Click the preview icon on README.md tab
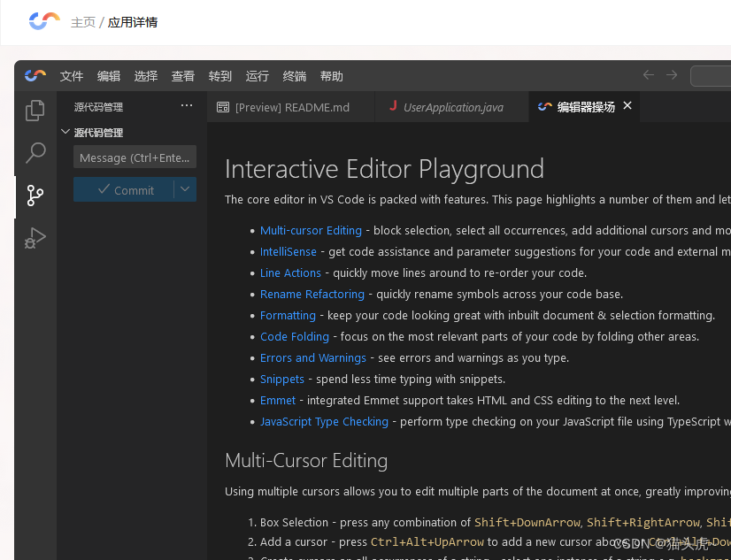Viewport: 731px width, 560px height. click(223, 107)
